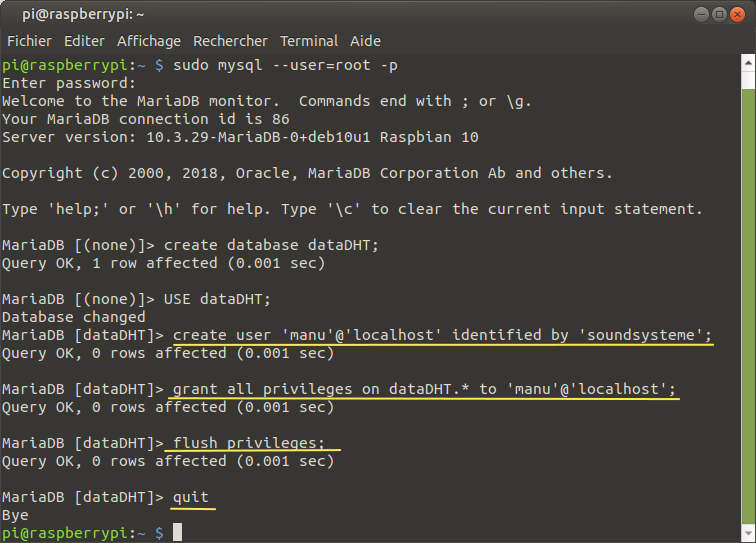Click the 'Welcome to the MariaDB monitor' line
Viewport: 756px width, 543px height.
267,101
